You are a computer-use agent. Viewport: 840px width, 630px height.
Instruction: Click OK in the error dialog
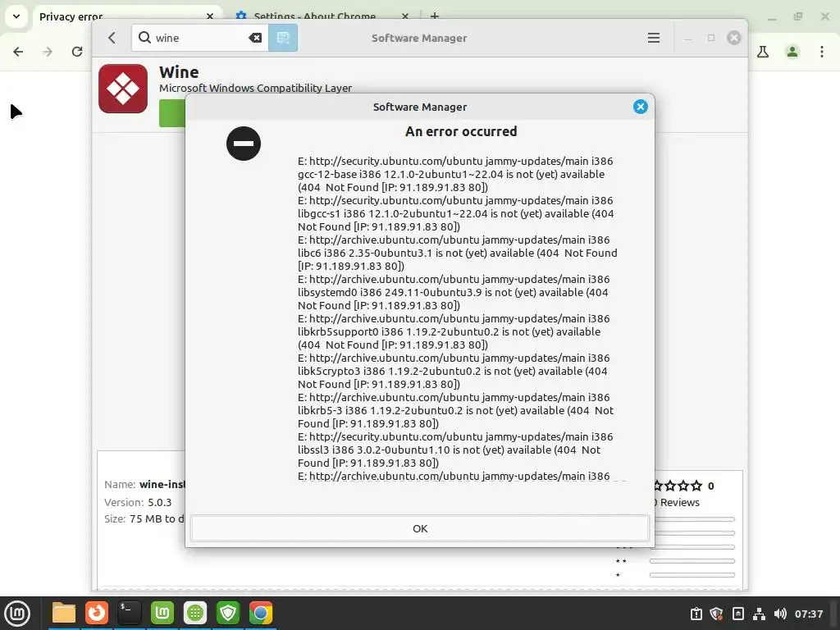pyautogui.click(x=419, y=528)
